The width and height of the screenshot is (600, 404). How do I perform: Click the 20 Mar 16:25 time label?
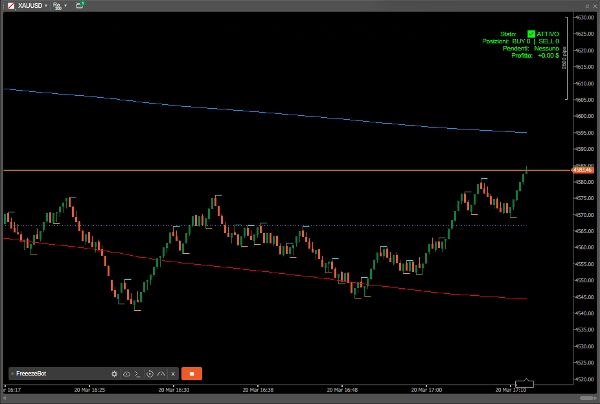tap(89, 390)
